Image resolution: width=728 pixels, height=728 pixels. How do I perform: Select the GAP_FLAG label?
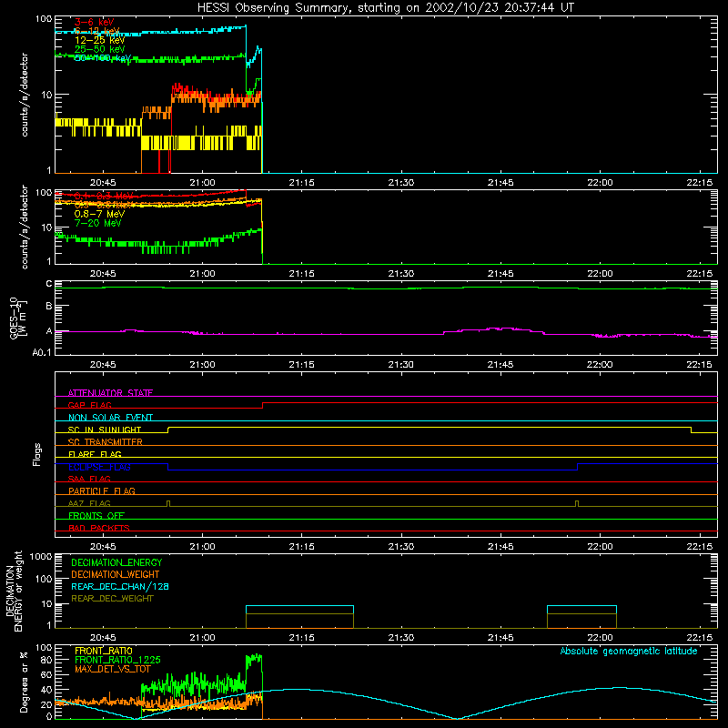[x=89, y=405]
